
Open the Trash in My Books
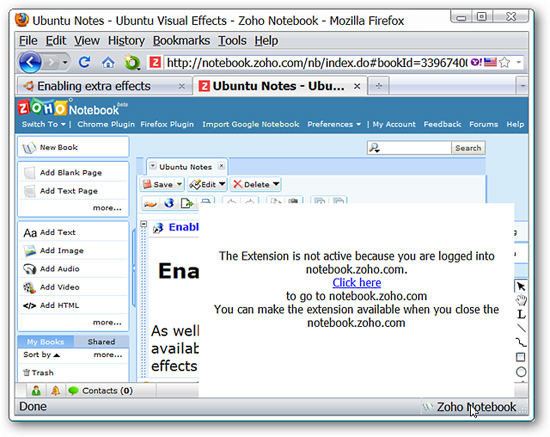point(39,372)
